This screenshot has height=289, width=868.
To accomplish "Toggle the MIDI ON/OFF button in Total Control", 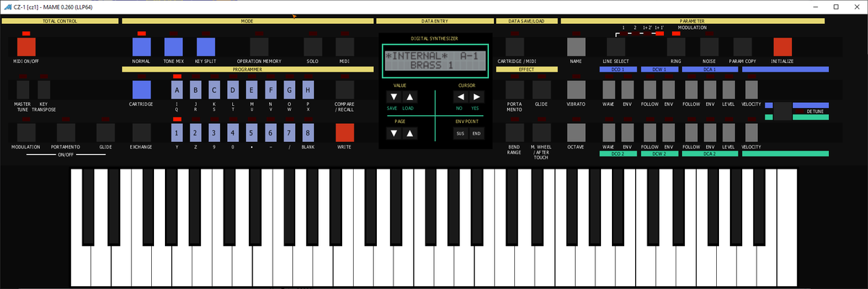I will coord(26,47).
